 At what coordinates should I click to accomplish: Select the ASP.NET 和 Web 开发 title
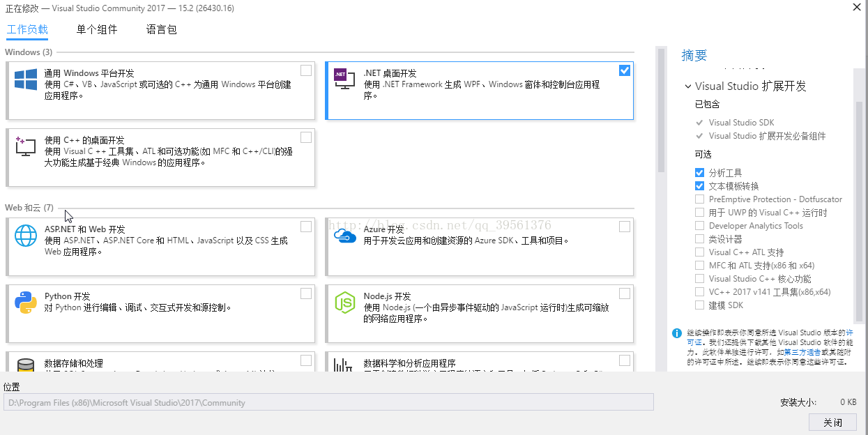[85, 229]
